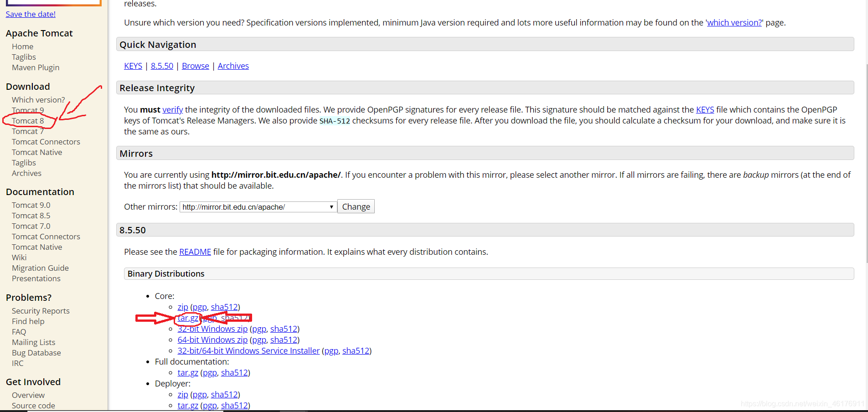Viewport: 868px width, 412px height.
Task: Select Tomcat 8 in the Download sidebar
Action: click(x=28, y=120)
